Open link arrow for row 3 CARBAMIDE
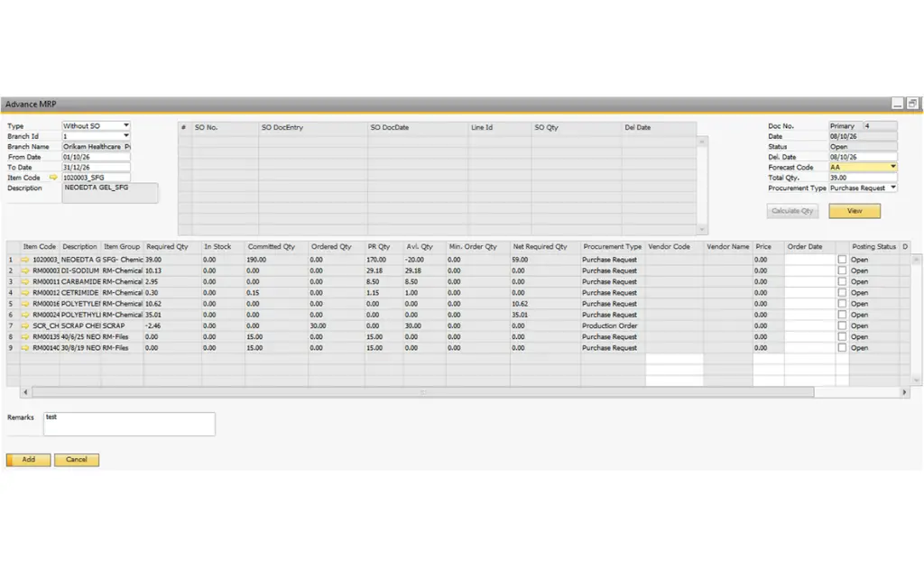 click(25, 282)
